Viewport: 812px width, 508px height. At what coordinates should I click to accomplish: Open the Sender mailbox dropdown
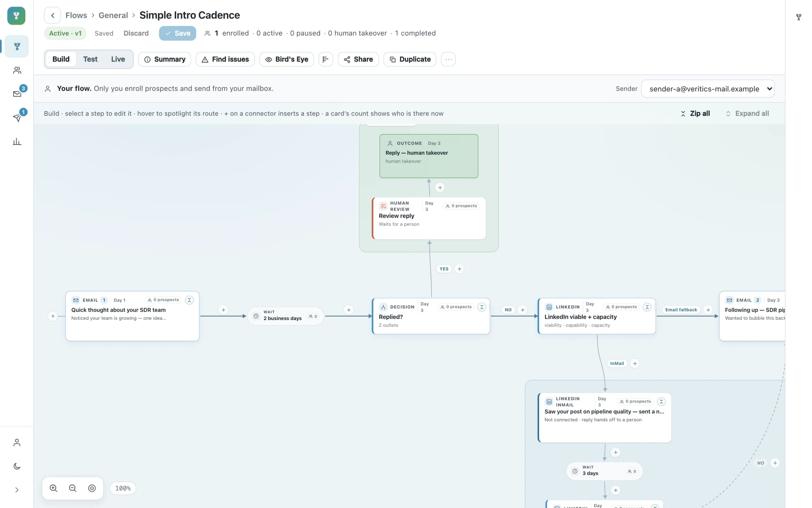coord(708,89)
